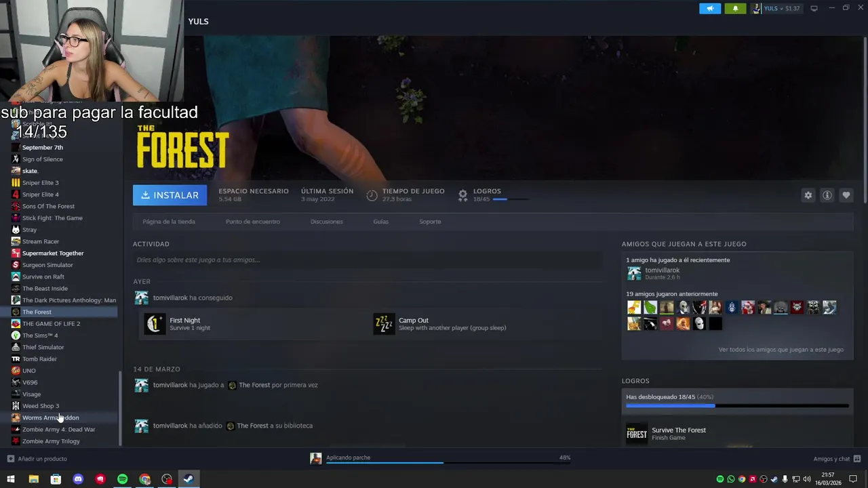
Task: Select the Camp Out achievement icon
Action: (x=384, y=324)
